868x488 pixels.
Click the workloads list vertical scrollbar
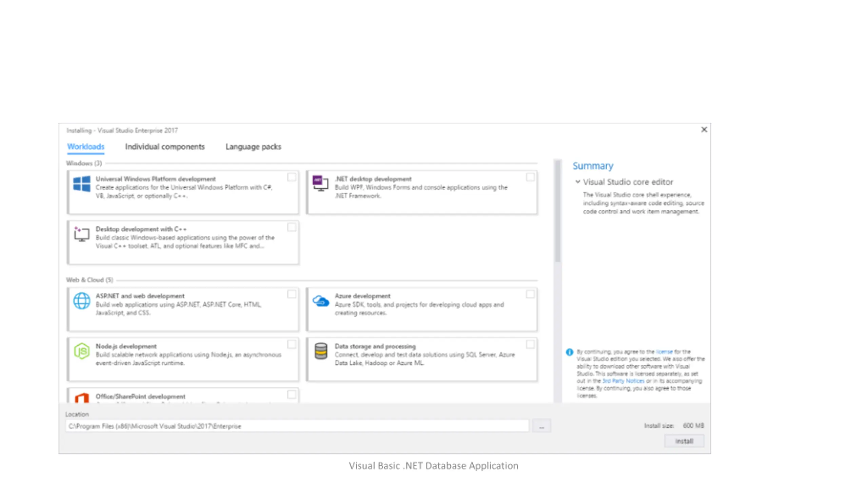557,281
